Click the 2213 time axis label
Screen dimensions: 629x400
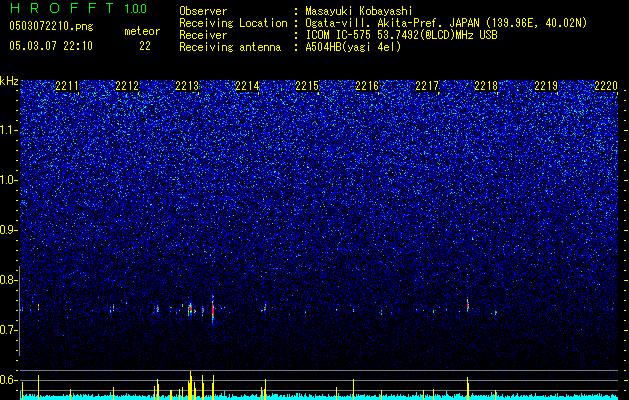coord(187,86)
